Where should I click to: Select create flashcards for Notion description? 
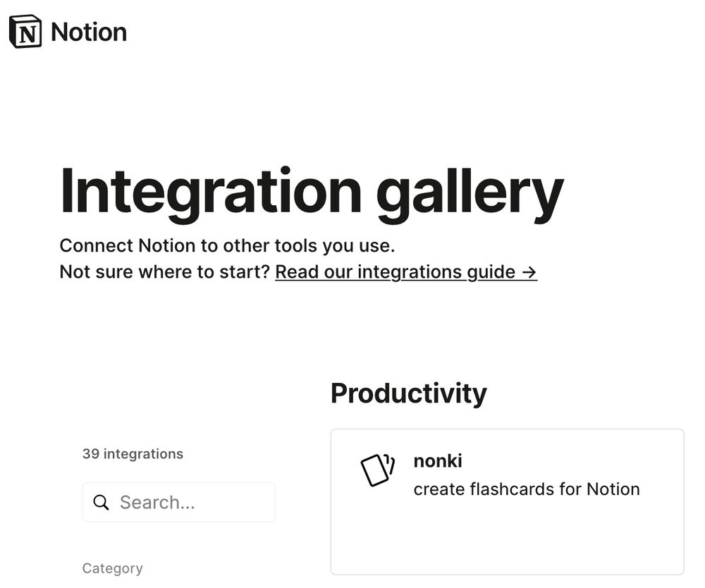[527, 489]
